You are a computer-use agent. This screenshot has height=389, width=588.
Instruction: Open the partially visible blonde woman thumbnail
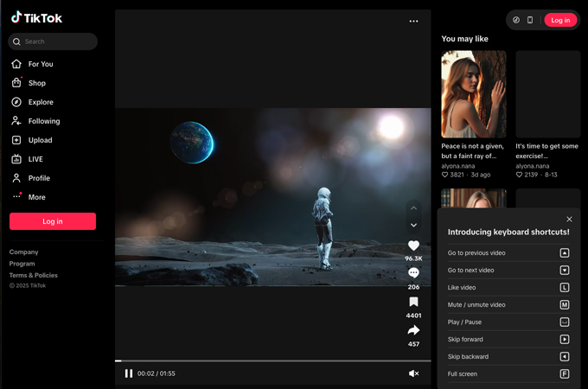click(474, 198)
